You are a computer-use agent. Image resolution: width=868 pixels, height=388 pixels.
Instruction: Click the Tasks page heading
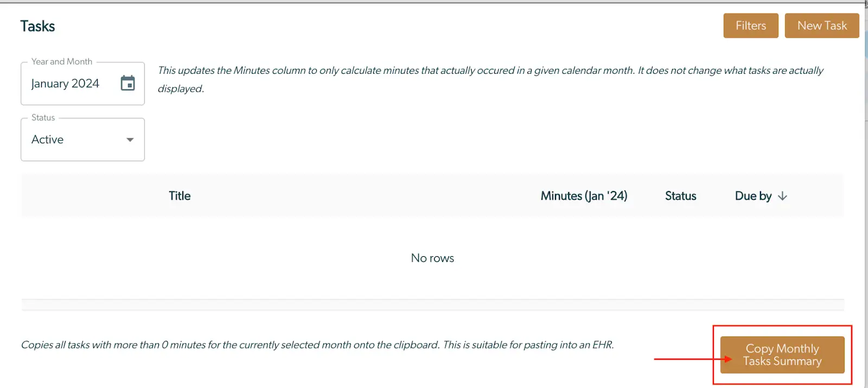click(x=37, y=26)
